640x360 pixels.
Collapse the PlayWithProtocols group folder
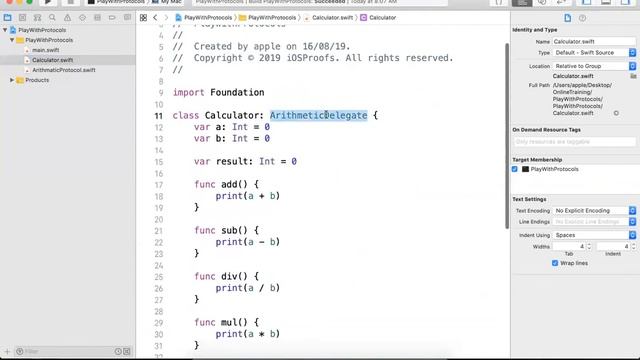click(12, 40)
